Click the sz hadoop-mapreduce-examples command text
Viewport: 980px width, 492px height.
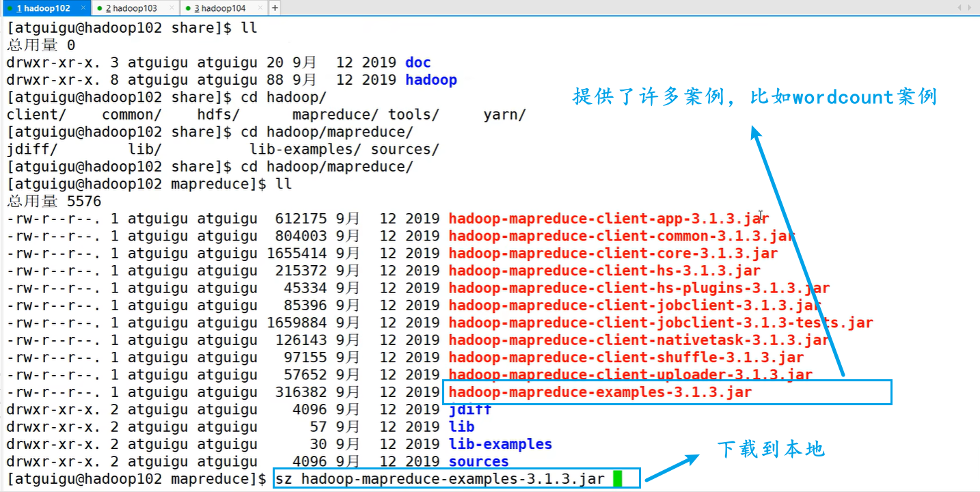[440, 479]
